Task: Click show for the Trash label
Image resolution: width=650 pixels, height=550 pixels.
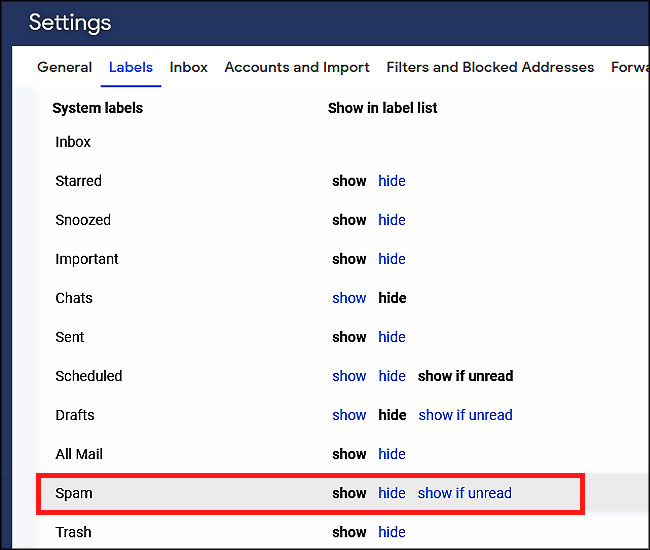Action: (349, 532)
